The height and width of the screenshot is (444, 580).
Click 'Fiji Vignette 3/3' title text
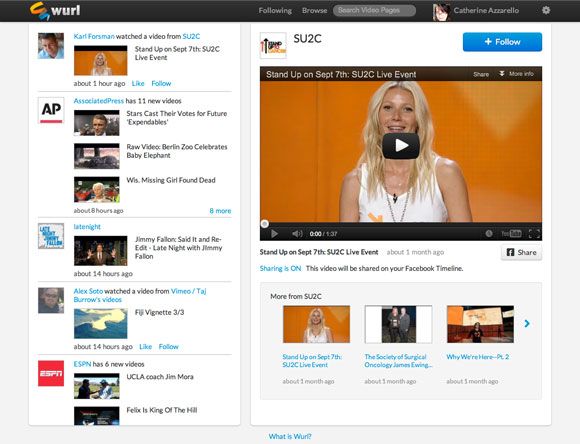159,312
